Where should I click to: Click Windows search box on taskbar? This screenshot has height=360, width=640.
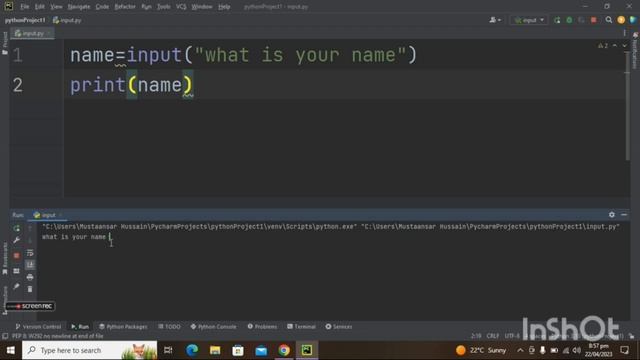89,350
